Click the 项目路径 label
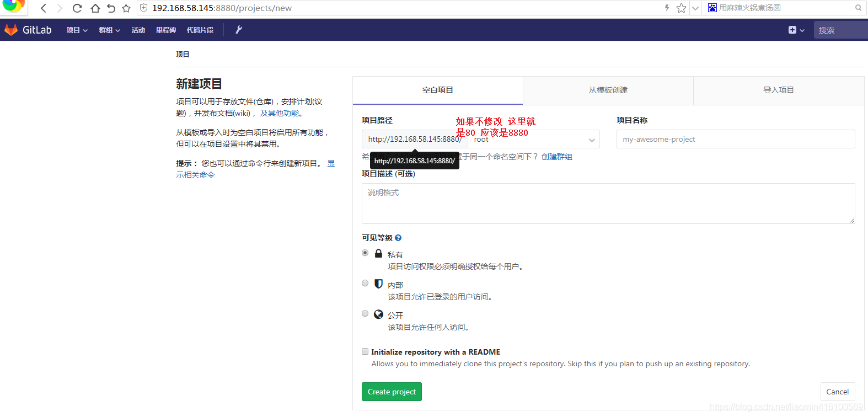The image size is (868, 417). [377, 120]
